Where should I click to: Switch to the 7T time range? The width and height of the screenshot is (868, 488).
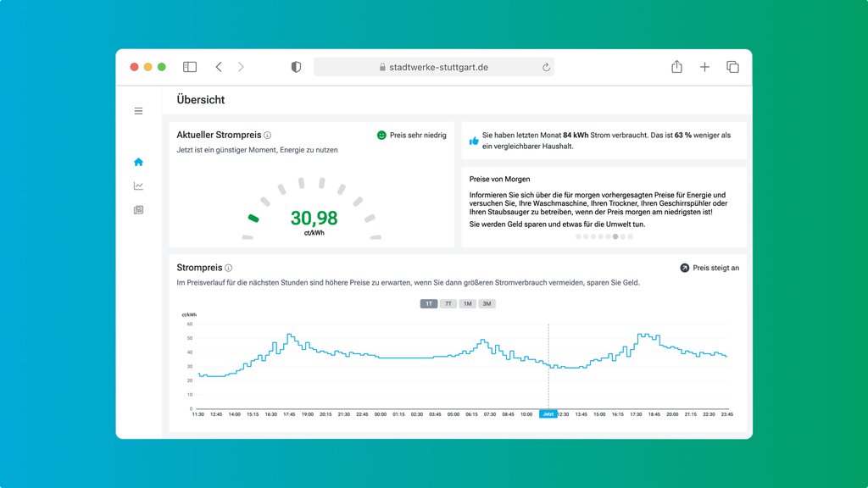(x=448, y=304)
